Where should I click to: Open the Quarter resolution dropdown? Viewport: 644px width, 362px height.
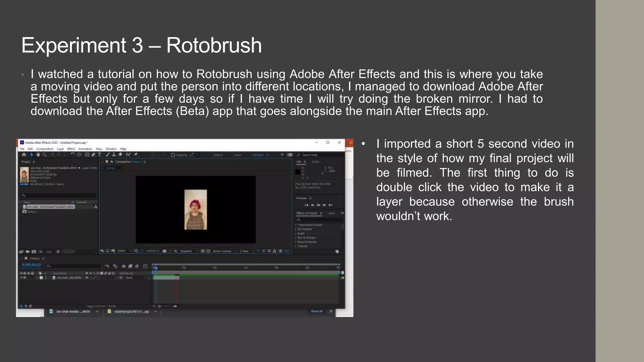click(189, 251)
